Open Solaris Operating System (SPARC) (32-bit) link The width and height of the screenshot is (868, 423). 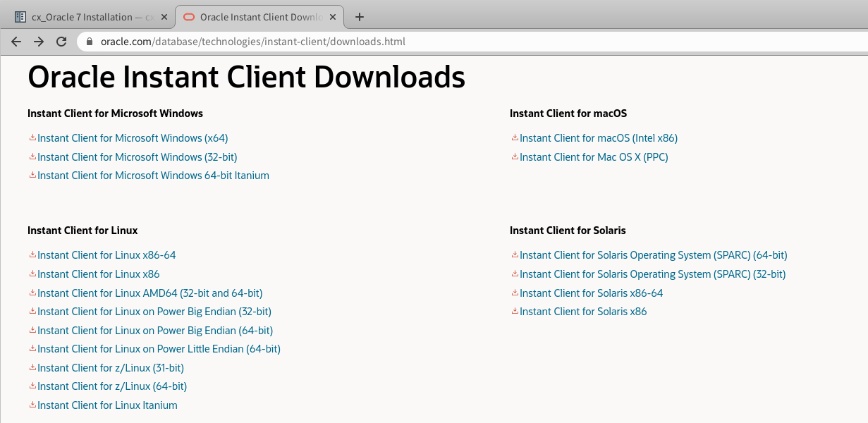click(x=653, y=274)
